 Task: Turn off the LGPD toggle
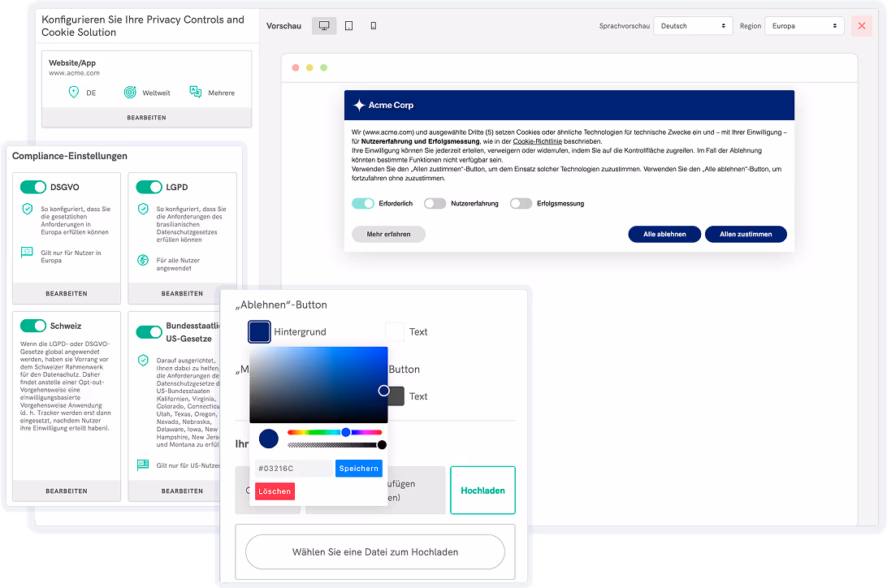(x=149, y=188)
